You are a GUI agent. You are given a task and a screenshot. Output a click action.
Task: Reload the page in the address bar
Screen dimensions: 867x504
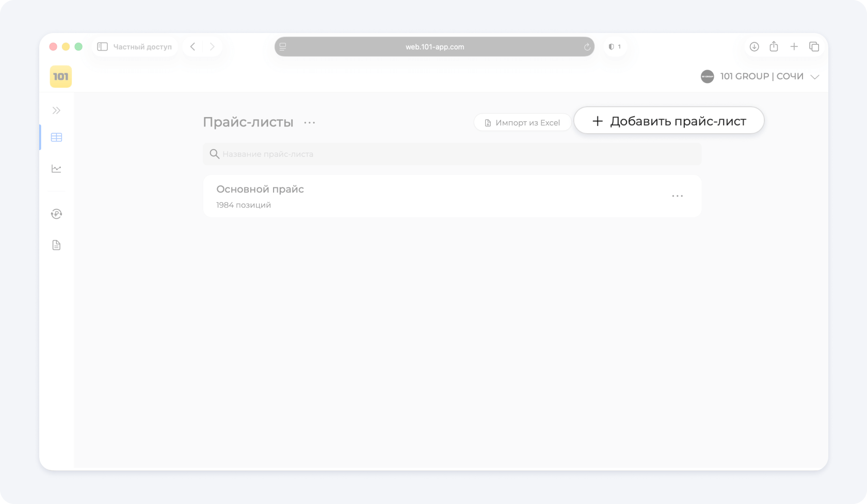[x=587, y=47]
